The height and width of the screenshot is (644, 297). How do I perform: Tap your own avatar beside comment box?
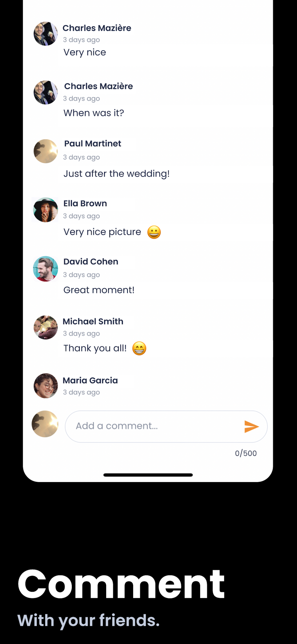pos(45,424)
